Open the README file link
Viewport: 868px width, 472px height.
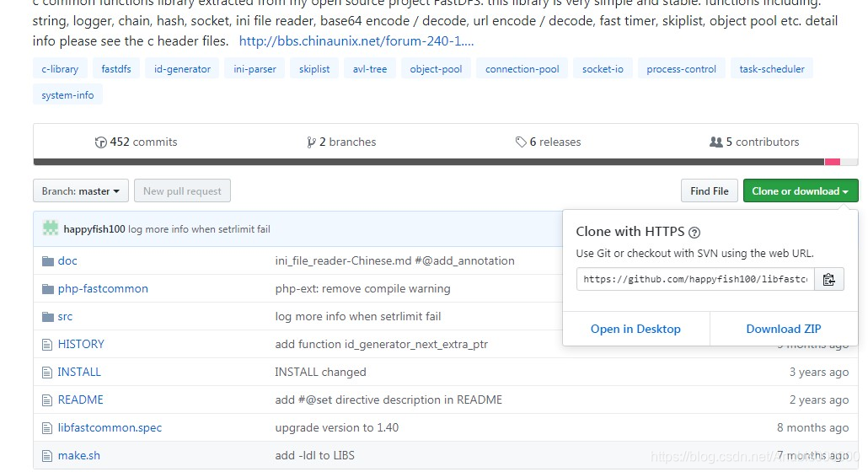pyautogui.click(x=80, y=400)
